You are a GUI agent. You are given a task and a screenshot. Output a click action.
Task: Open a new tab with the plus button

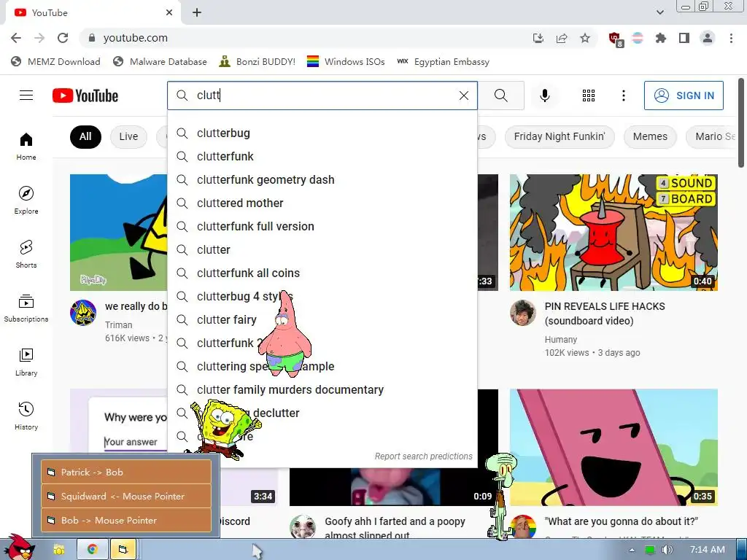point(197,13)
